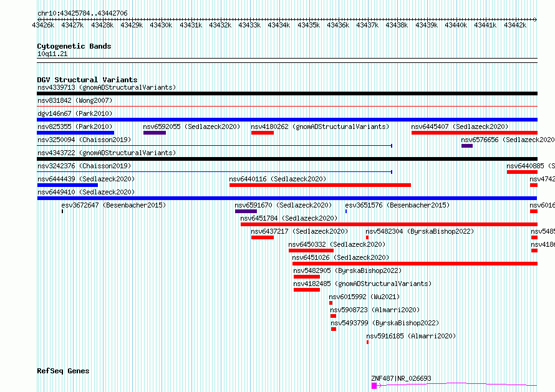Click esv3651576 (Besenbacher2015) label
555x392 pixels.
tap(397, 205)
